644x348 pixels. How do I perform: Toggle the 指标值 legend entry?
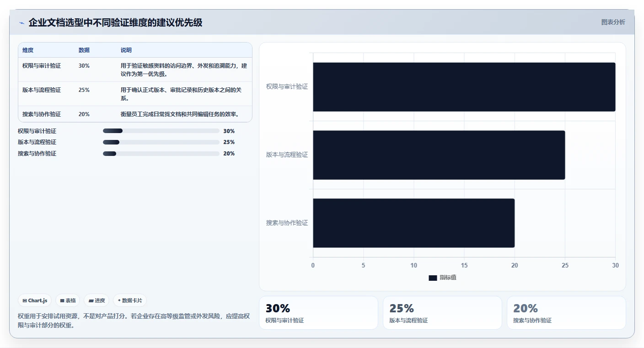[442, 278]
